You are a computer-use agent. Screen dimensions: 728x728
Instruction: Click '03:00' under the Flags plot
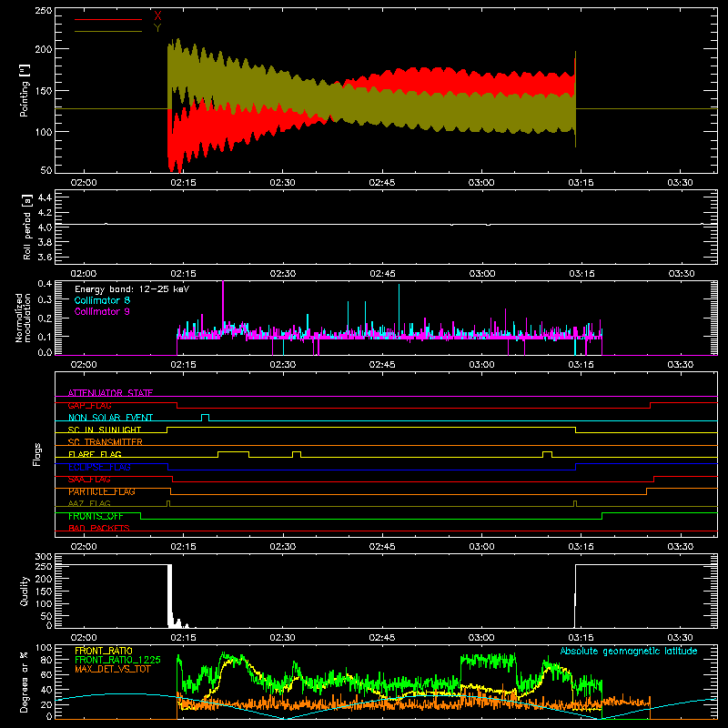point(481,547)
